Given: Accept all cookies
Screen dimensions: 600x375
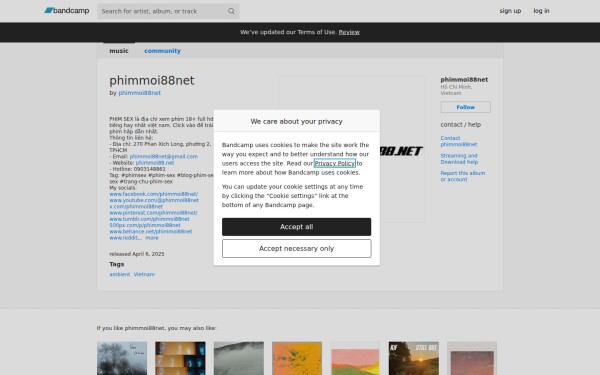Looking at the screenshot, I should tap(297, 227).
